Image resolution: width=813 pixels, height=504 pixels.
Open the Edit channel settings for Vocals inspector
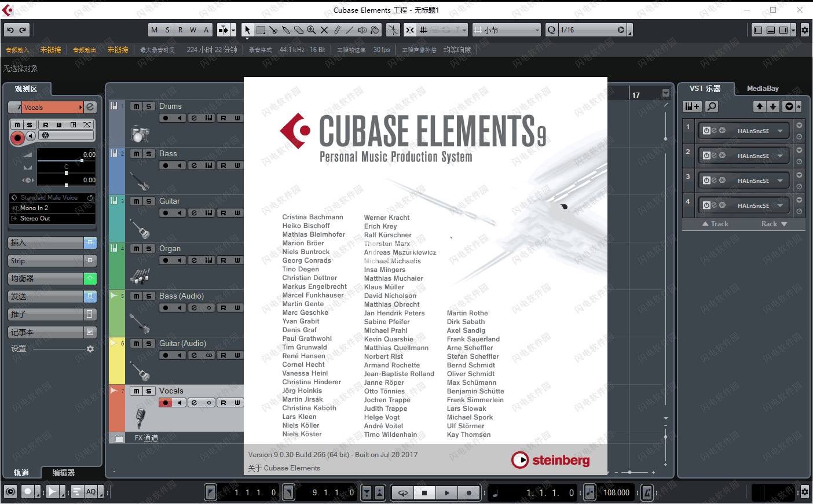tap(90, 107)
